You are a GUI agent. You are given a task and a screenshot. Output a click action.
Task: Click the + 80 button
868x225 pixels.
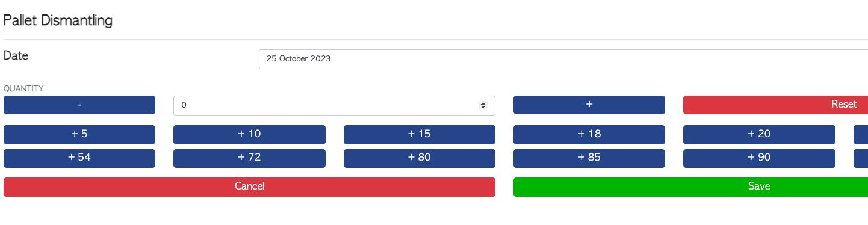click(420, 158)
